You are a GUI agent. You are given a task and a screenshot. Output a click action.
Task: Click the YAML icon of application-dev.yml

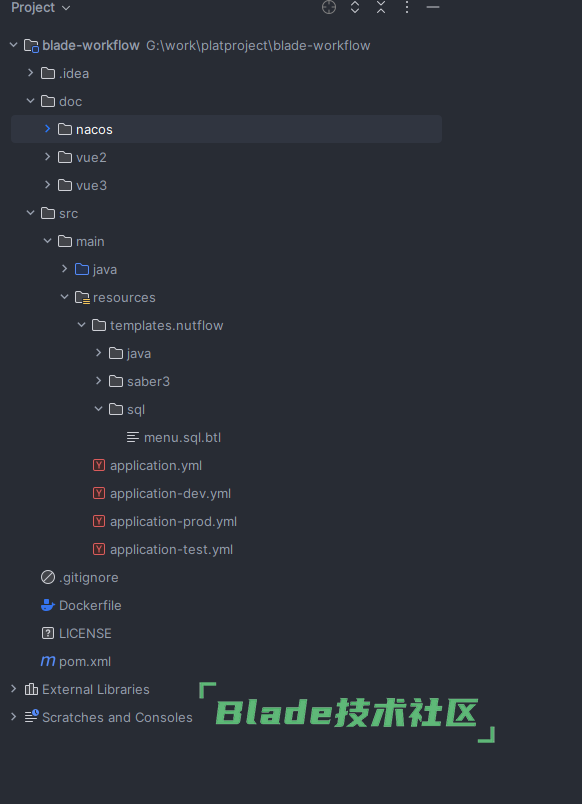click(x=99, y=493)
